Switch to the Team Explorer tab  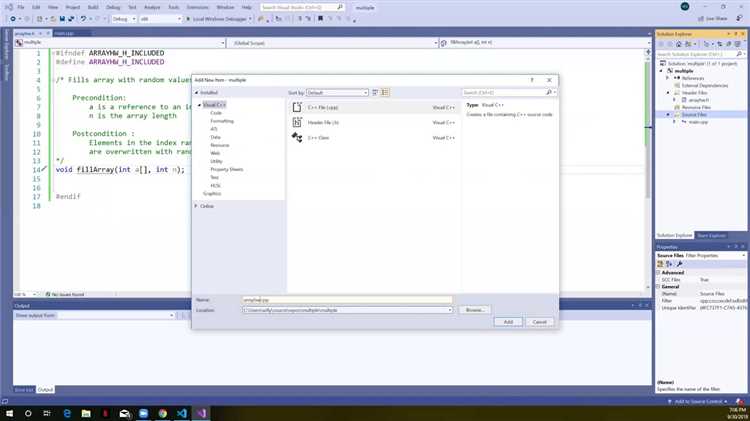coord(712,235)
